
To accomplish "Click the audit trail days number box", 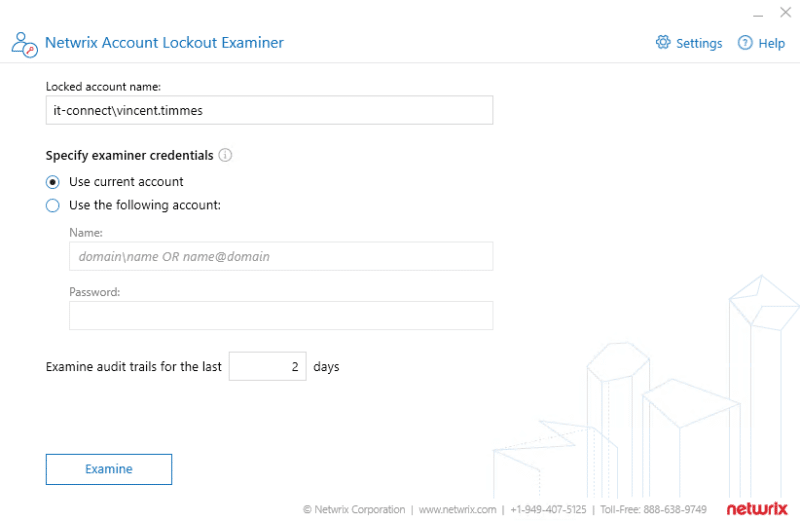I will tap(267, 367).
